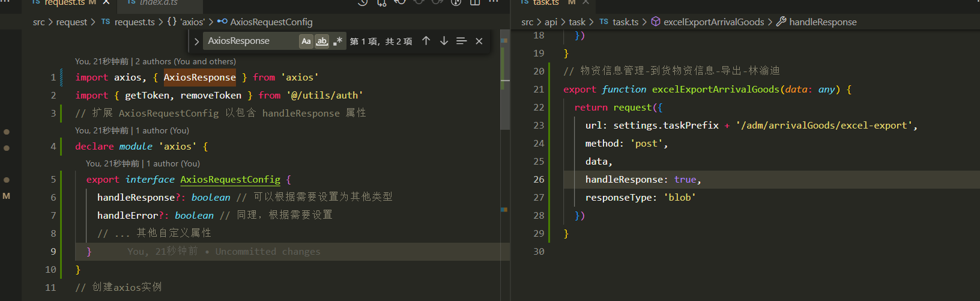This screenshot has height=301, width=980.
Task: Go to next match with down arrow
Action: [444, 41]
